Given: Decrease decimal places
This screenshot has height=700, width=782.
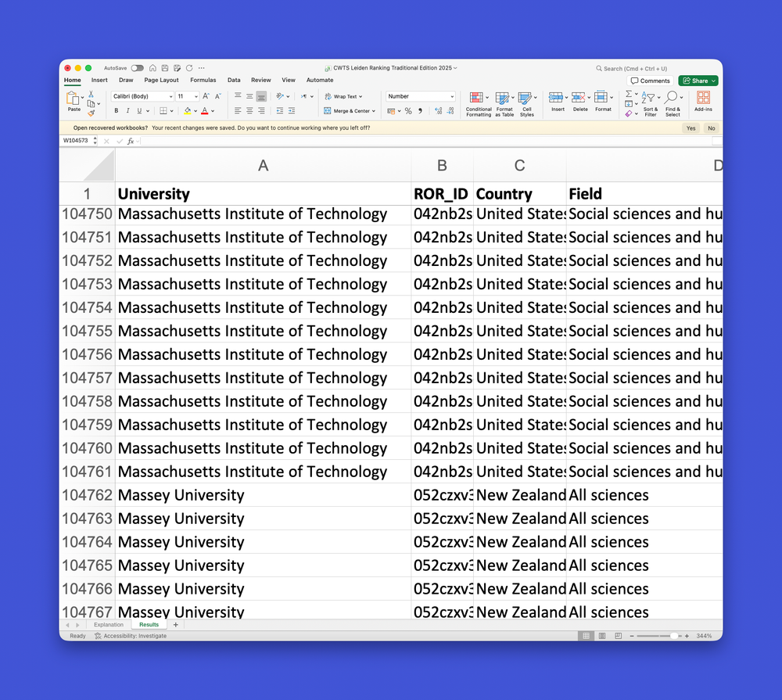Looking at the screenshot, I should [450, 111].
